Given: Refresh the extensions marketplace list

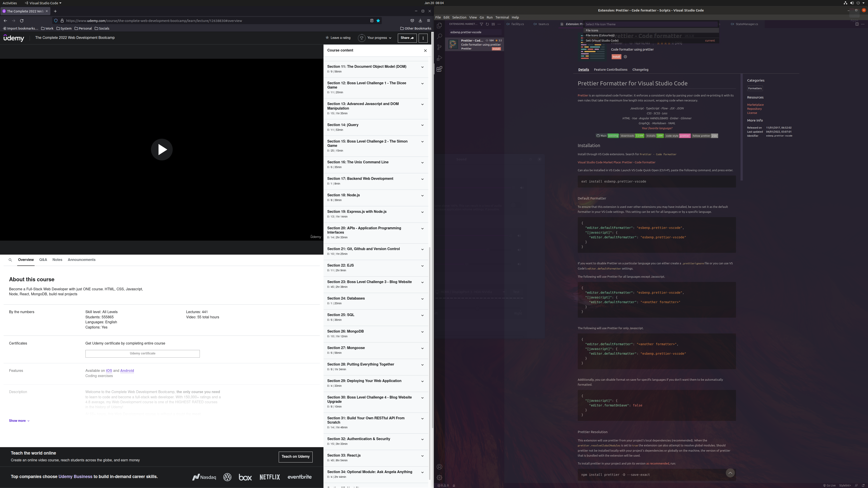Looking at the screenshot, I should coord(487,24).
